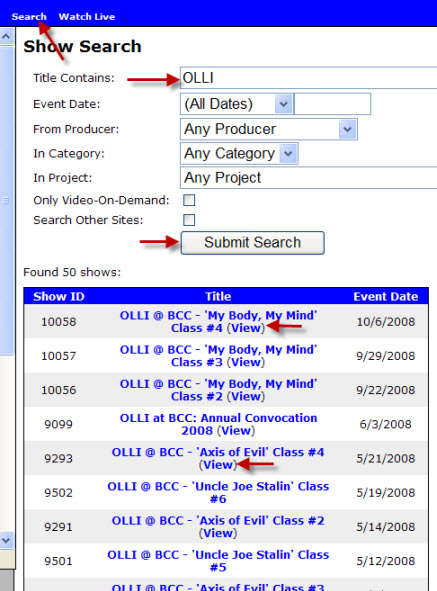
Task: Click the Title column header
Action: (218, 297)
